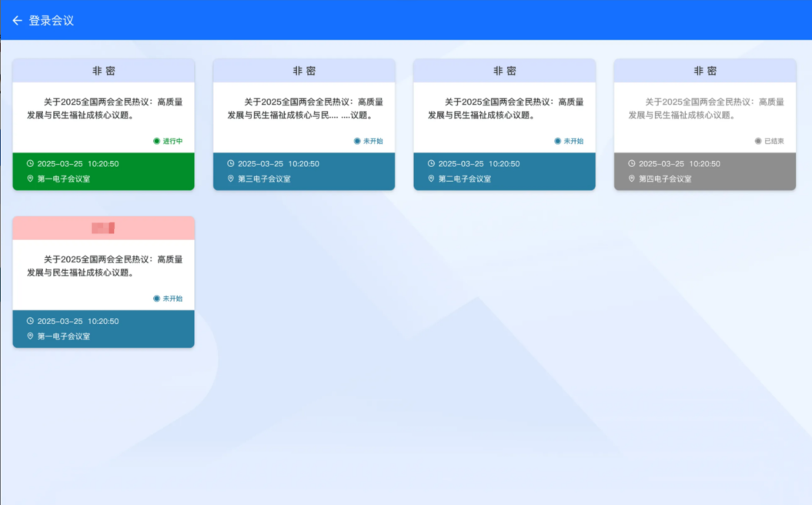Click the 2025-03-25 time on the 第三电子会议室 card
Image resolution: width=812 pixels, height=505 pixels.
[x=278, y=164]
